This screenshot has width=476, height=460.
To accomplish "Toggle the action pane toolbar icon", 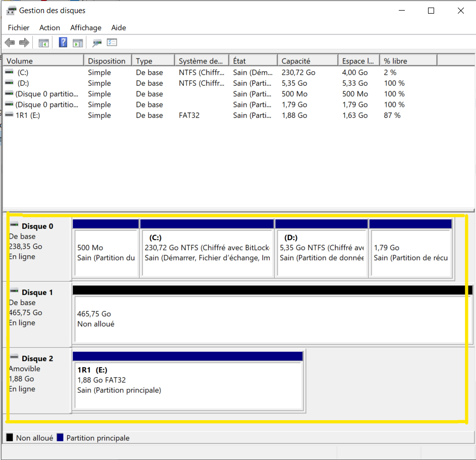I will tap(77, 43).
